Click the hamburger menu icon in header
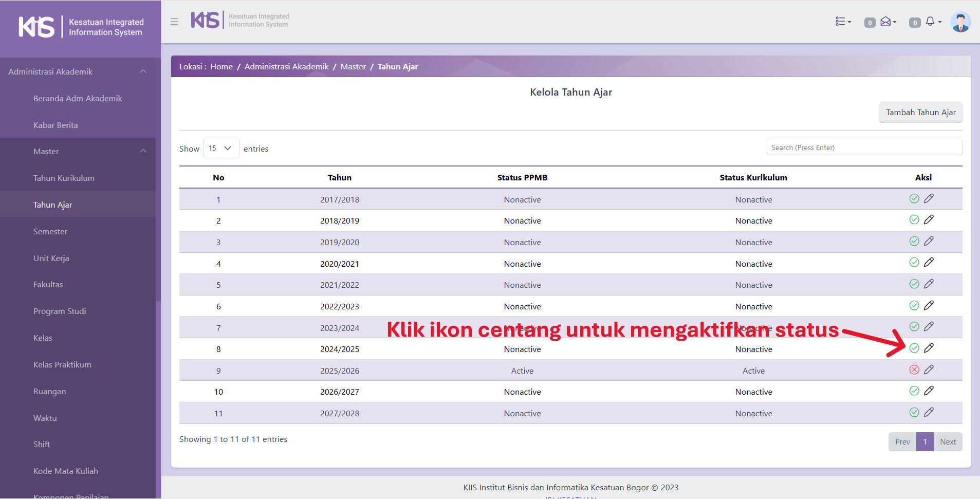This screenshot has width=980, height=499. click(x=174, y=22)
